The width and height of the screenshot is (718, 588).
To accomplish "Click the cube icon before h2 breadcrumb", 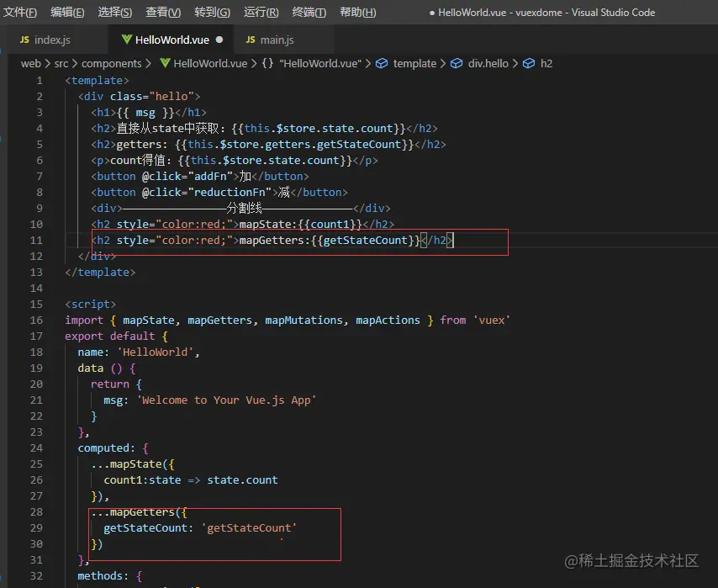I will point(529,63).
